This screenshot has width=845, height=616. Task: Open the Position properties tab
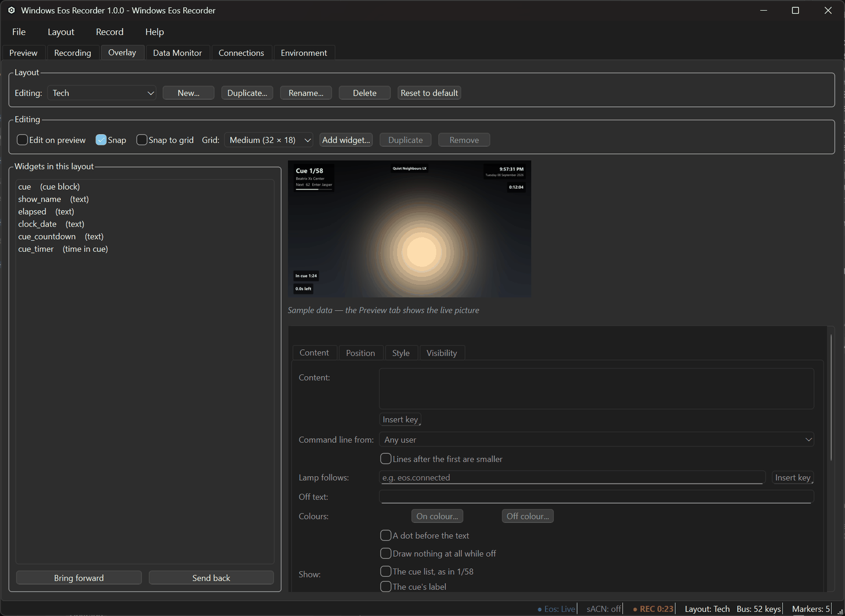(361, 353)
